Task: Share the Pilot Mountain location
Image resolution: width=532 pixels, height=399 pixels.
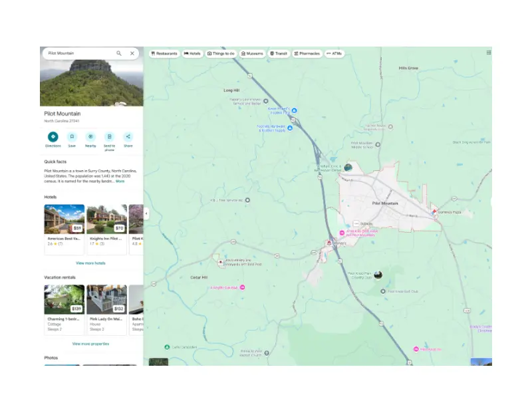Action: (x=128, y=137)
